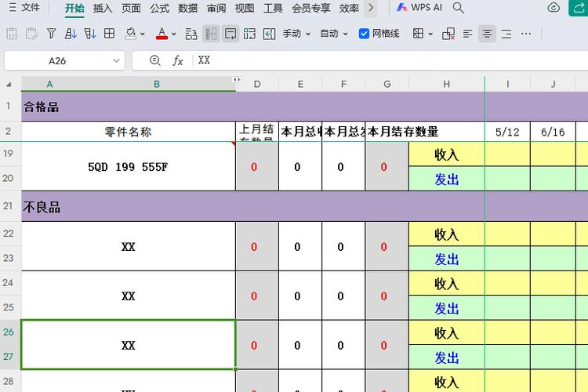Open the 页面 ribbon tab
Screen dimensions: 588x392
tap(131, 8)
